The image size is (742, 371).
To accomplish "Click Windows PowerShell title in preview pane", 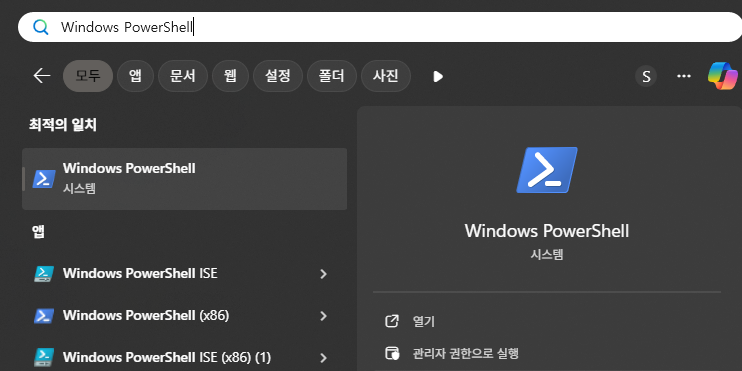I will (x=547, y=231).
